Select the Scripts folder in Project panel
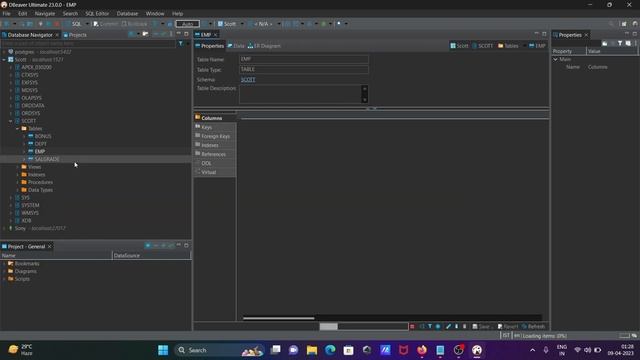Screen dimensions: 640x360 (22, 279)
